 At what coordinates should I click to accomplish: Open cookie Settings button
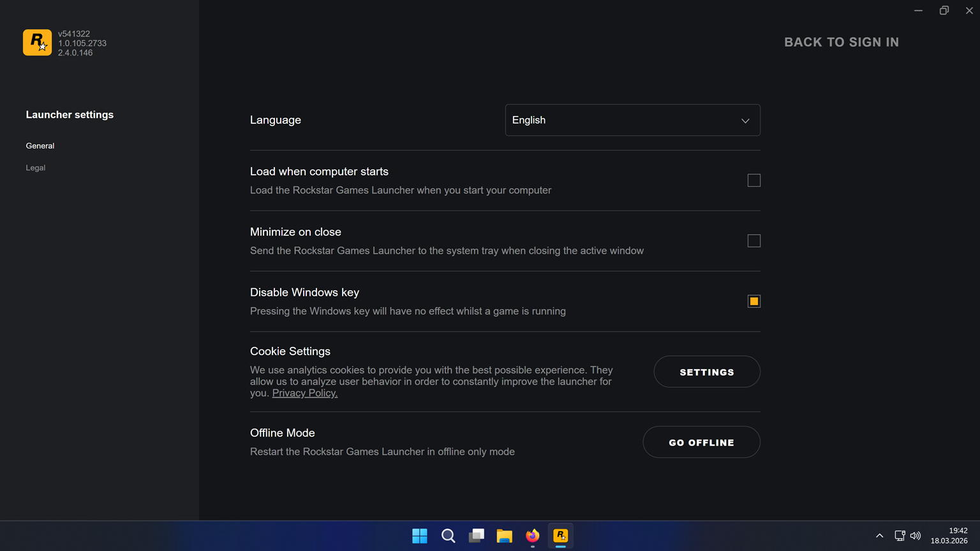click(707, 372)
